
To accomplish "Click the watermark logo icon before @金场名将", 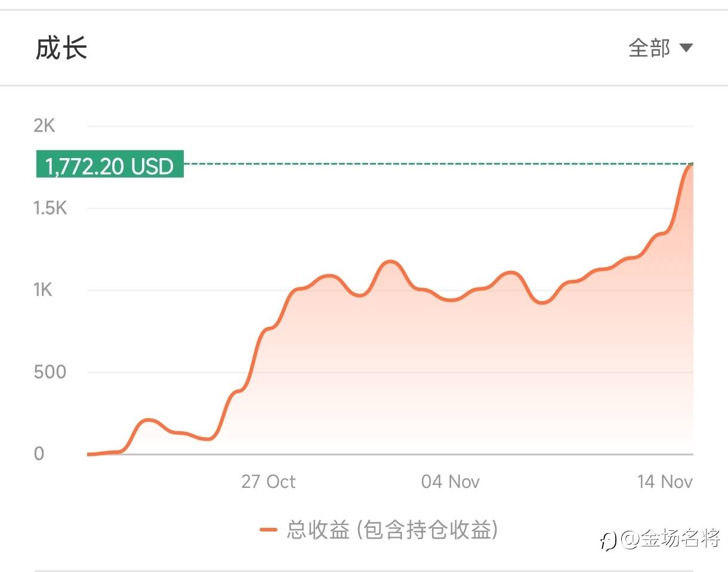I will click(607, 540).
